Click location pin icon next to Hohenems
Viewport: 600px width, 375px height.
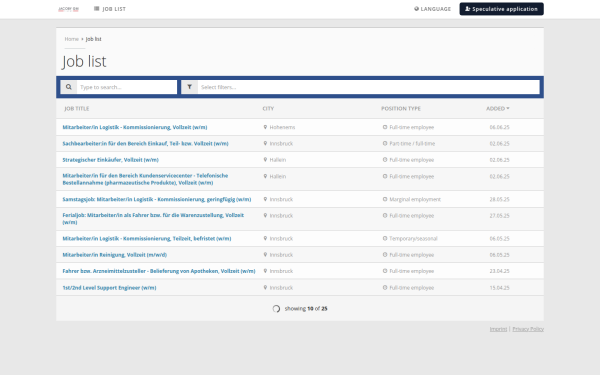tap(265, 127)
